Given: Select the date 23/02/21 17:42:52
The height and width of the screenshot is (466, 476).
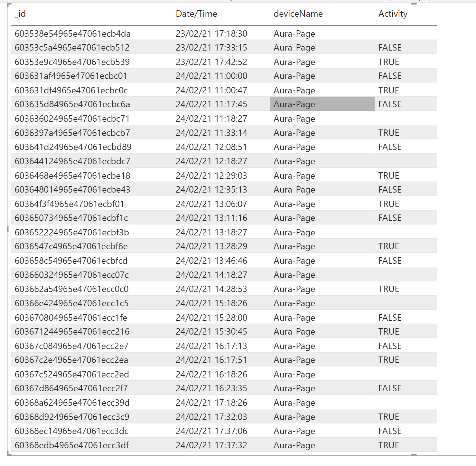Looking at the screenshot, I should (x=211, y=62).
